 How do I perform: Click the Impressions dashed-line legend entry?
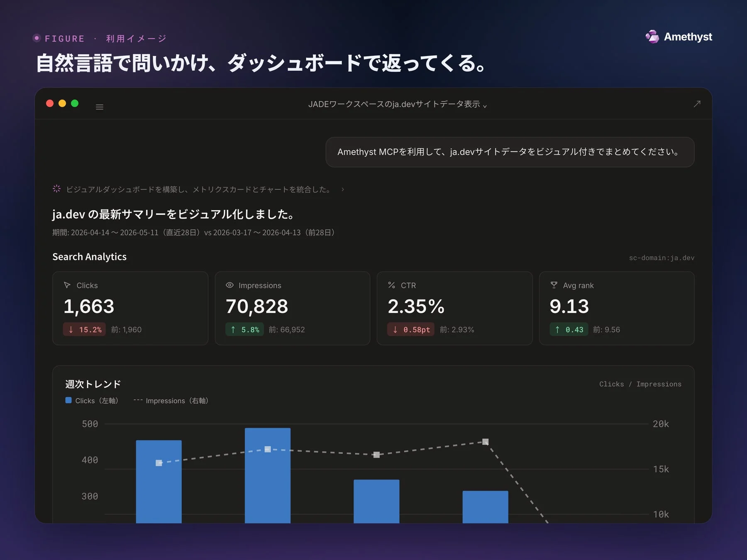click(171, 401)
